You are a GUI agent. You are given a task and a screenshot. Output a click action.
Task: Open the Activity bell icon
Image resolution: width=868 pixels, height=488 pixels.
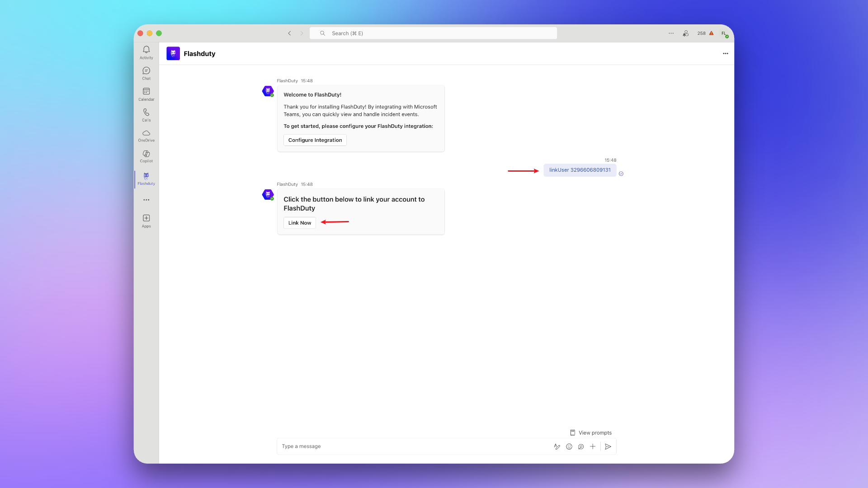146,52
